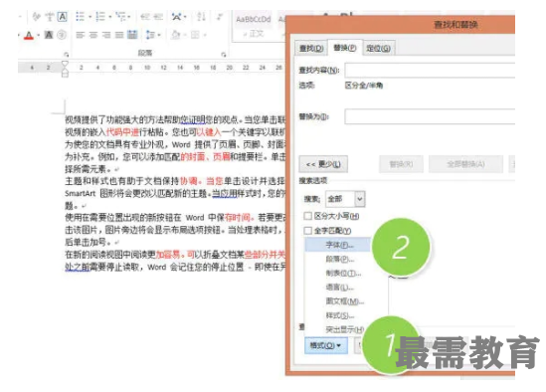Image resolution: width=546 pixels, height=392 pixels.
Task: Apply Character Border to text
Action: (x=63, y=16)
